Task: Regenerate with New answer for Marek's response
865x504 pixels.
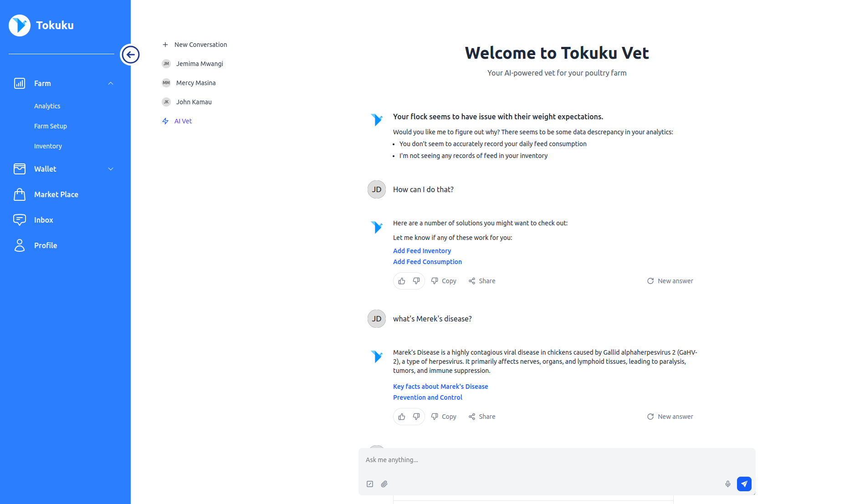Action: 670,417
